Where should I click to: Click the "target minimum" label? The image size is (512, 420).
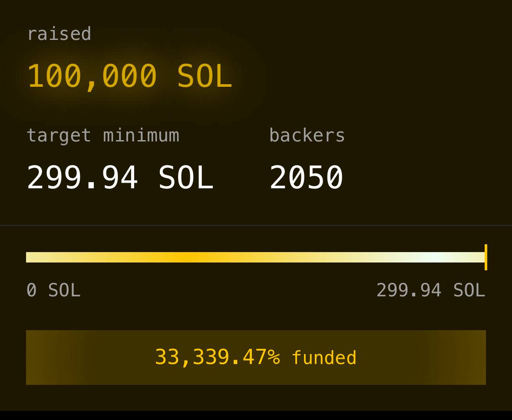(102, 135)
